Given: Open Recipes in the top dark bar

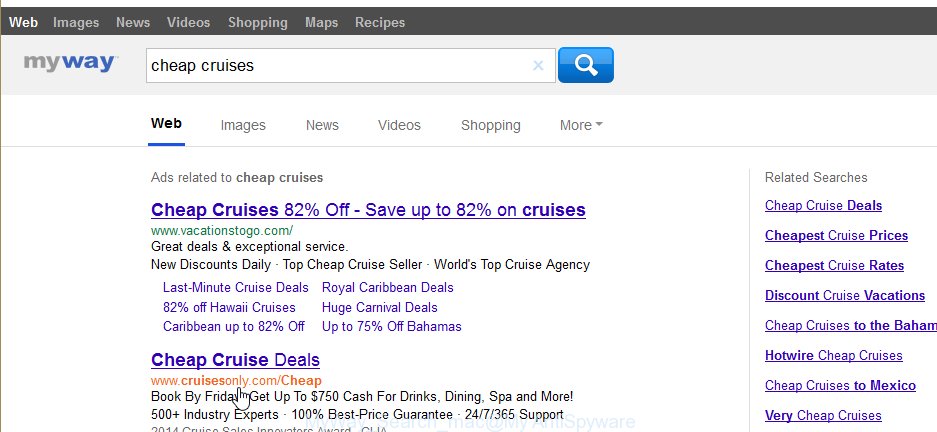Looking at the screenshot, I should [380, 23].
